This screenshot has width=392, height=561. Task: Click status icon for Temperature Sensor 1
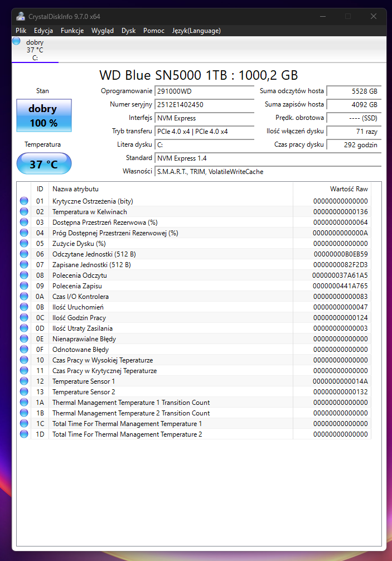click(24, 381)
